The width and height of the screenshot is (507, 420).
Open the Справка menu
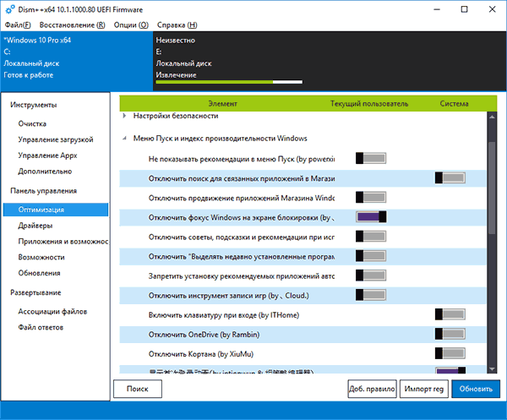pos(177,25)
